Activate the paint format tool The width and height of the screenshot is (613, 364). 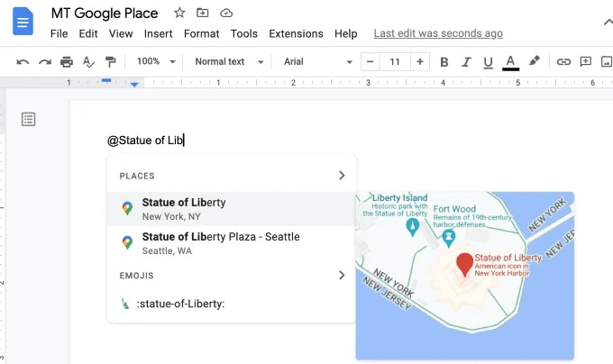coord(111,61)
